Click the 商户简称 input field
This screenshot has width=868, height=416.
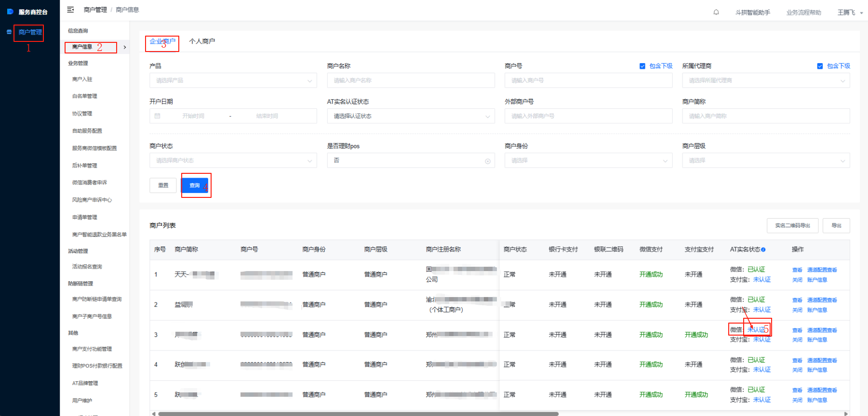tap(766, 116)
